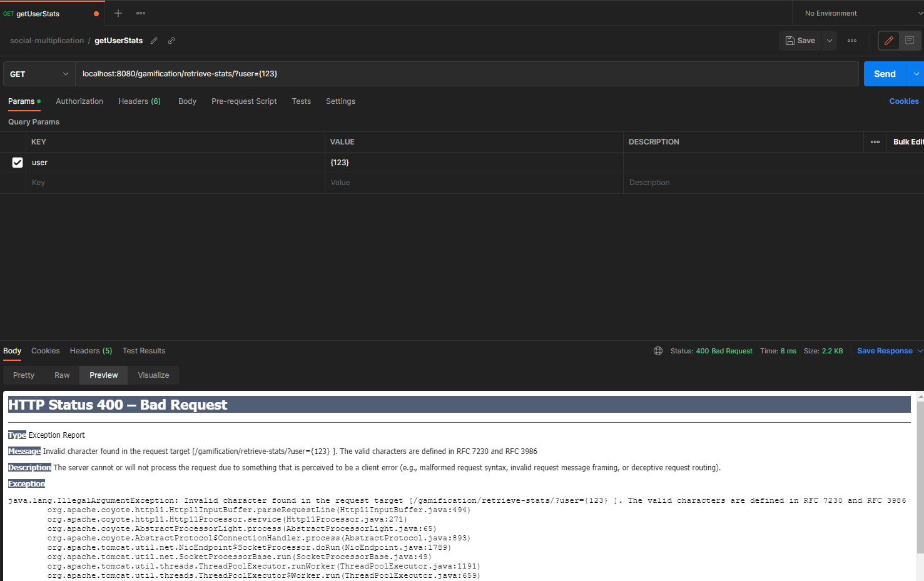Screen dimensions: 924x581
Task: View response Cookies tab
Action: 46,351
